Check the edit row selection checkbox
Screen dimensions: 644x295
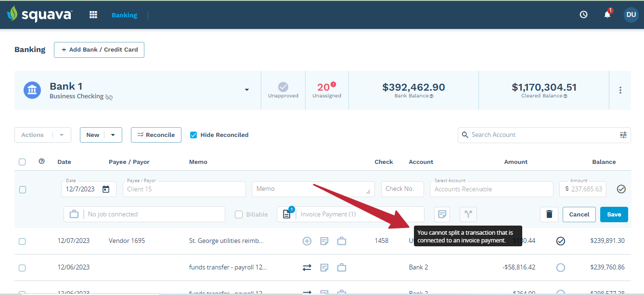[23, 189]
